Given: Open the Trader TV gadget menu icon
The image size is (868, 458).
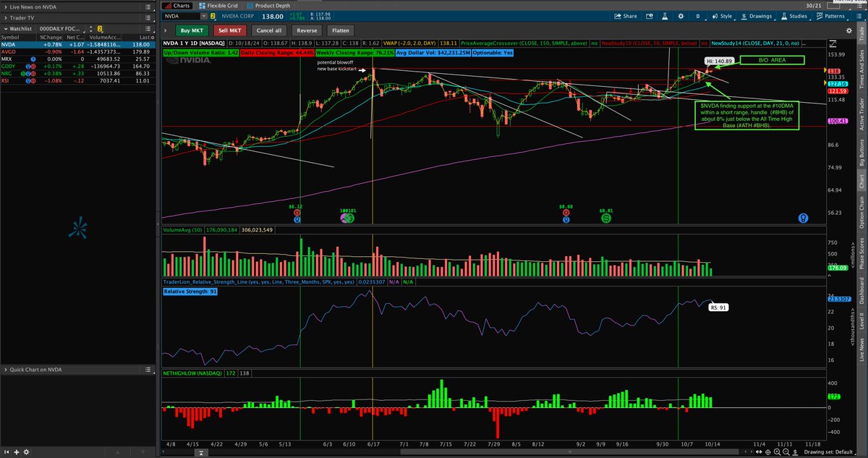Looking at the screenshot, I should [x=147, y=17].
